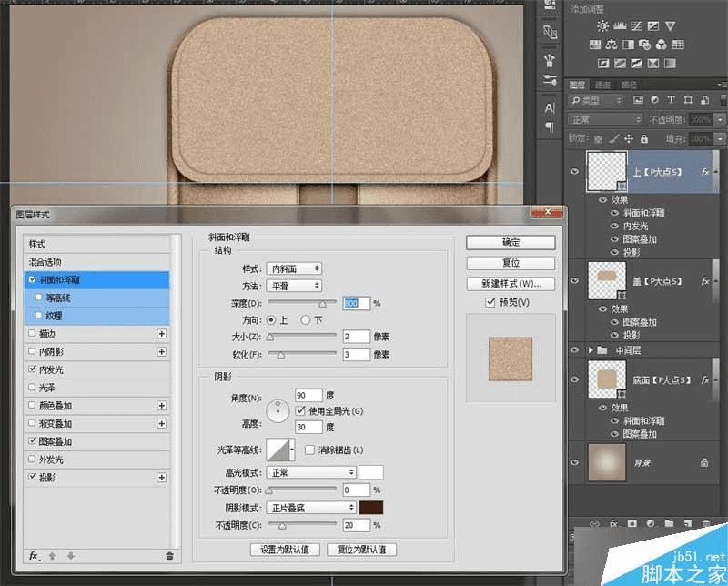Open the 阴影模式 dropdown (正片叠底)
Image resolution: width=728 pixels, height=586 pixels.
(x=310, y=508)
